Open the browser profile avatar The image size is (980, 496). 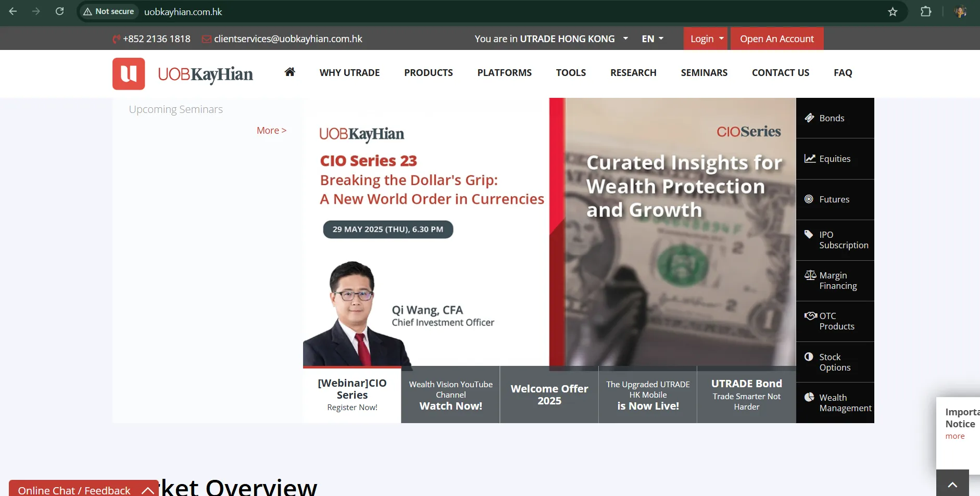point(960,11)
